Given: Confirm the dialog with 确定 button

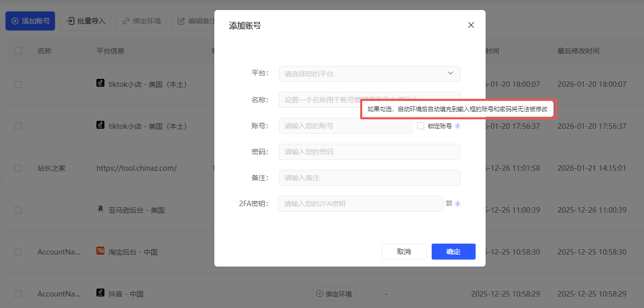Looking at the screenshot, I should [x=453, y=252].
